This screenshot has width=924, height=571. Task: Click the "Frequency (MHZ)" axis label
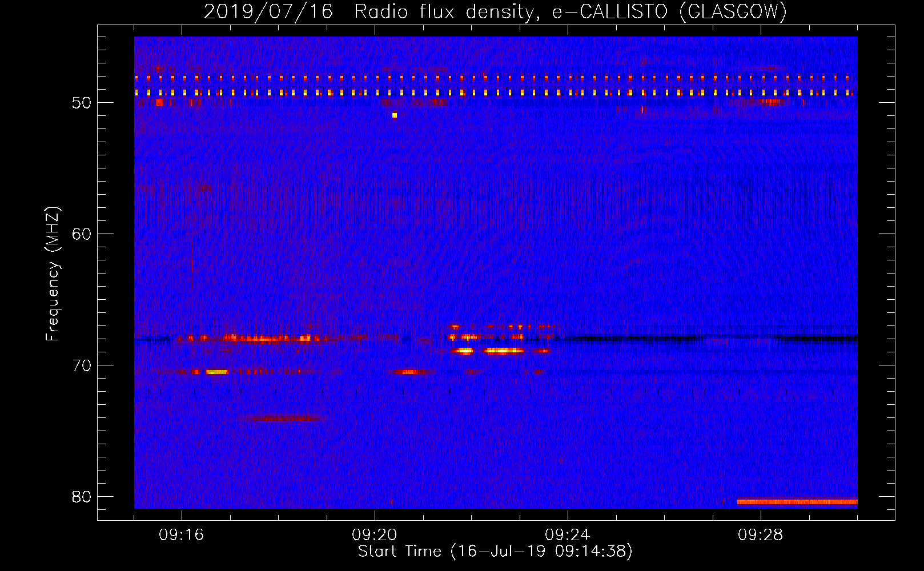53,274
